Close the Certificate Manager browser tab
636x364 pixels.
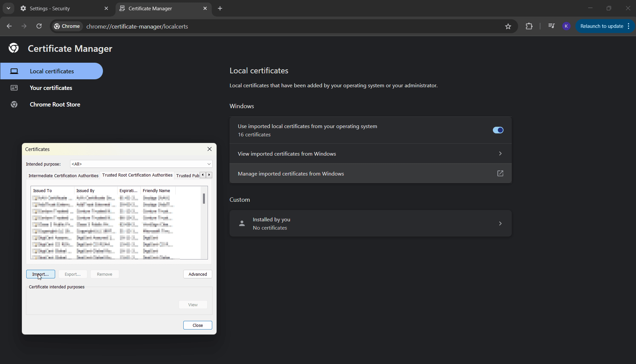click(x=205, y=8)
